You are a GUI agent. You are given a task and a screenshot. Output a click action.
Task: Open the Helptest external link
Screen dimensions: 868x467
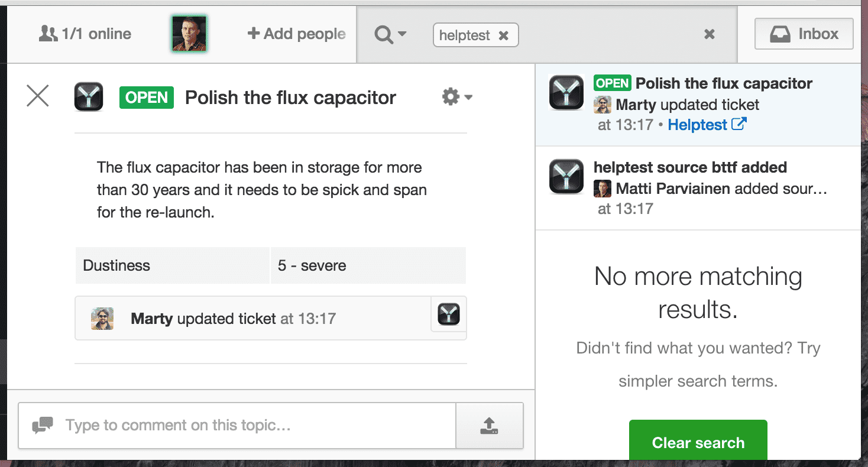click(x=707, y=125)
